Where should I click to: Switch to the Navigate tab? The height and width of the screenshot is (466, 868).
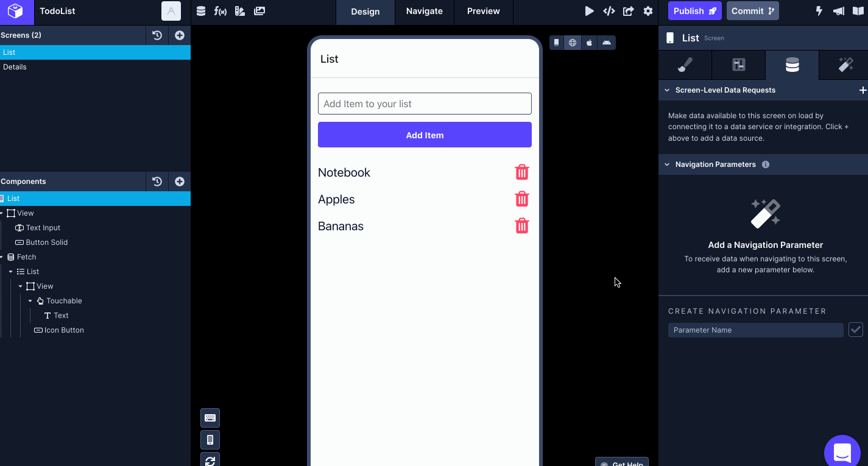(x=425, y=12)
